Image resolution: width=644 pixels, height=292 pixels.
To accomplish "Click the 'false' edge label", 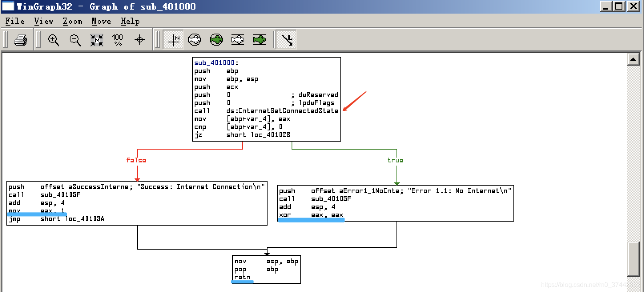I will pyautogui.click(x=136, y=160).
